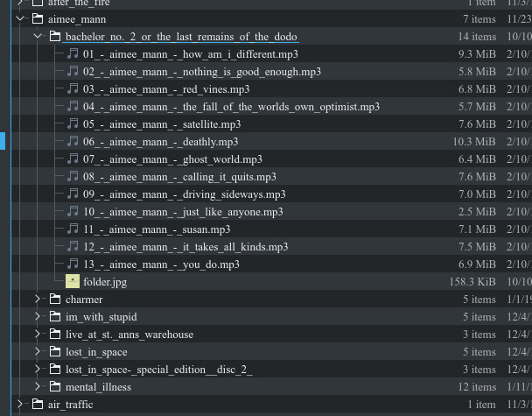Expand the lost_in_space folder chevron
Viewport: 532px width, 416px height.
38,351
